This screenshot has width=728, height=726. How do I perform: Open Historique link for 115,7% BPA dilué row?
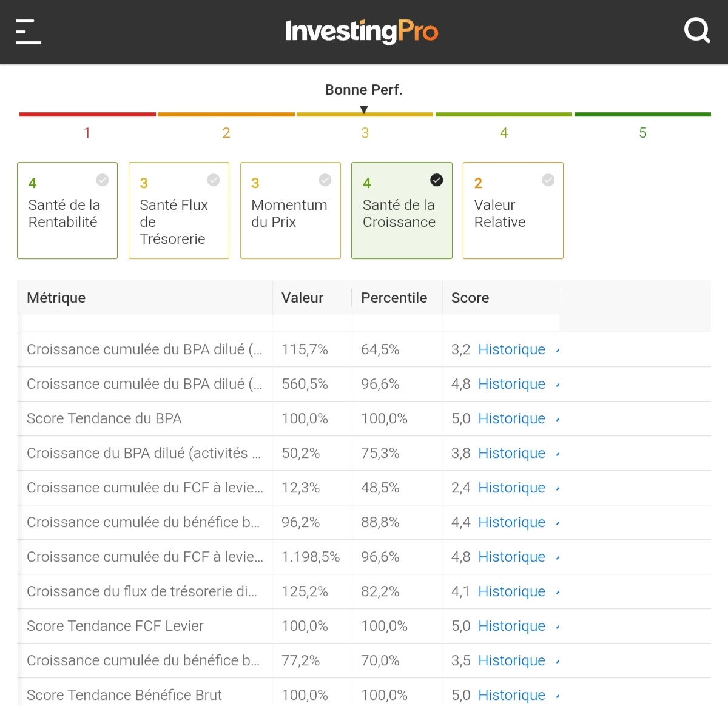point(511,349)
